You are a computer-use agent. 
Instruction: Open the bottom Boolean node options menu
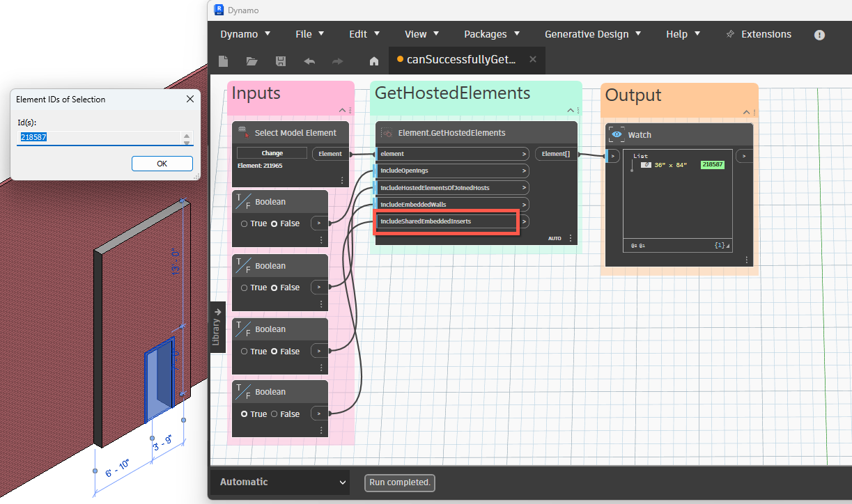tap(321, 431)
